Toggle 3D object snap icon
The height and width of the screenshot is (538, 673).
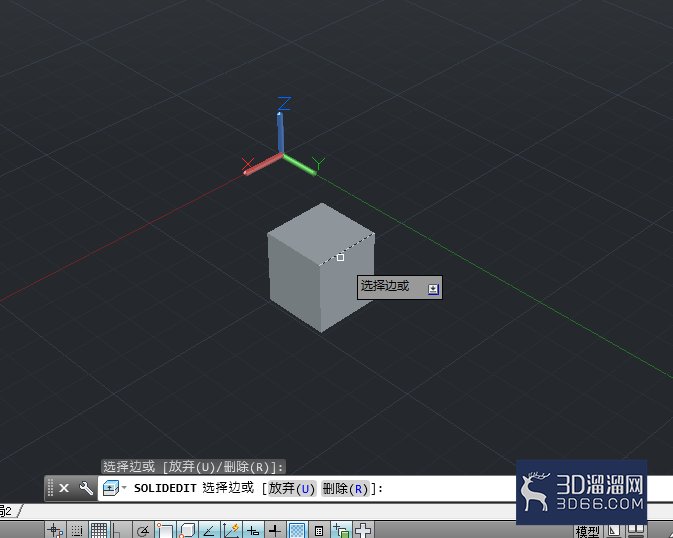point(187,531)
